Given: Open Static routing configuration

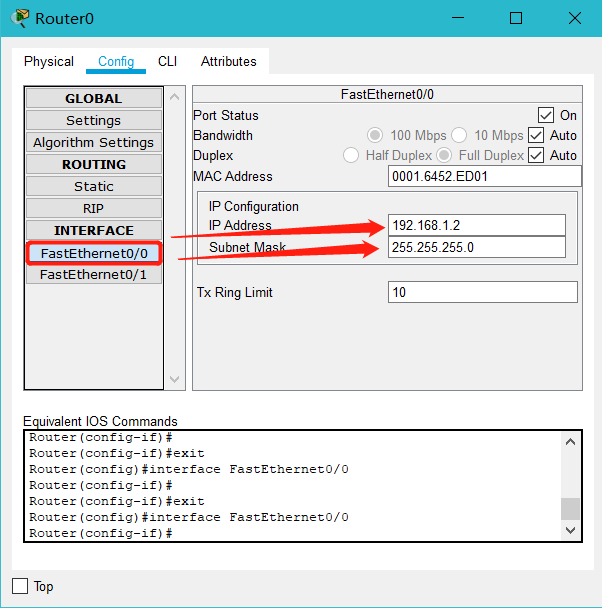Looking at the screenshot, I should click(94, 187).
